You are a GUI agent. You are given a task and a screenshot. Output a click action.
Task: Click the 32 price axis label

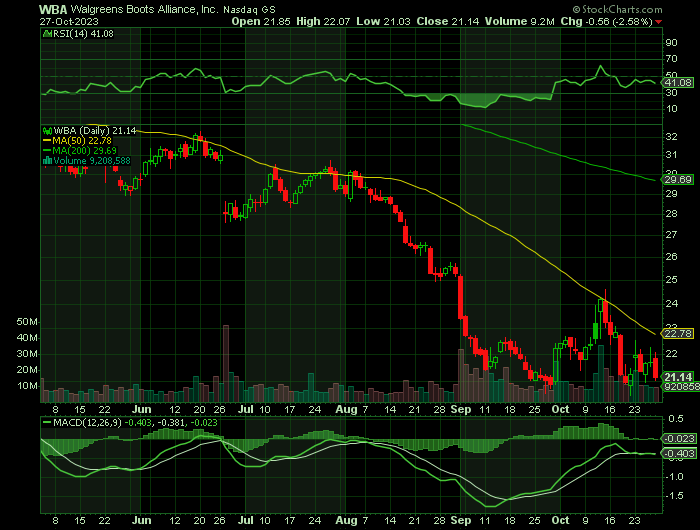[x=671, y=137]
